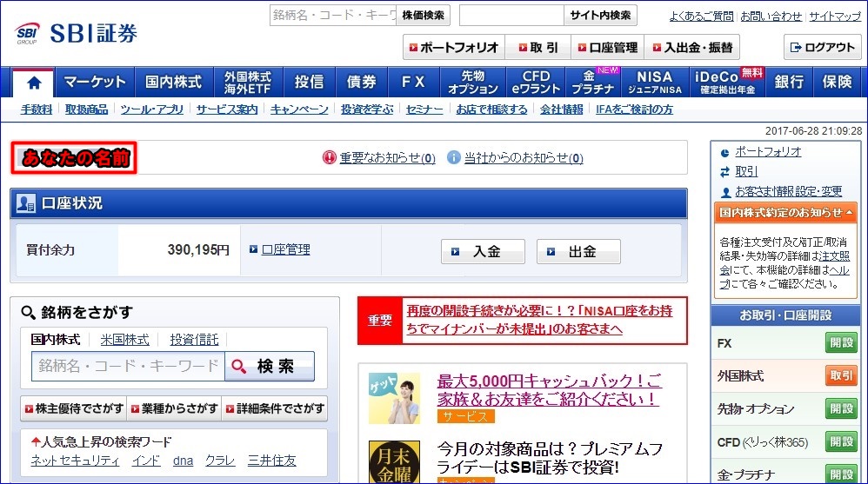Focus the 銘柄をさがす keyword input field

tap(129, 366)
